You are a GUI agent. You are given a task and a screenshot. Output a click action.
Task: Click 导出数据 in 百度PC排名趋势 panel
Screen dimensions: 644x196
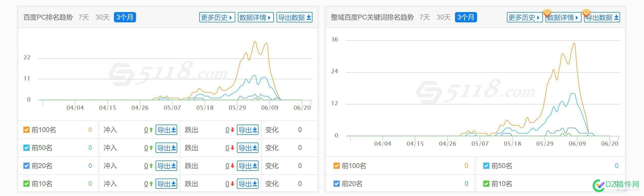tap(294, 17)
